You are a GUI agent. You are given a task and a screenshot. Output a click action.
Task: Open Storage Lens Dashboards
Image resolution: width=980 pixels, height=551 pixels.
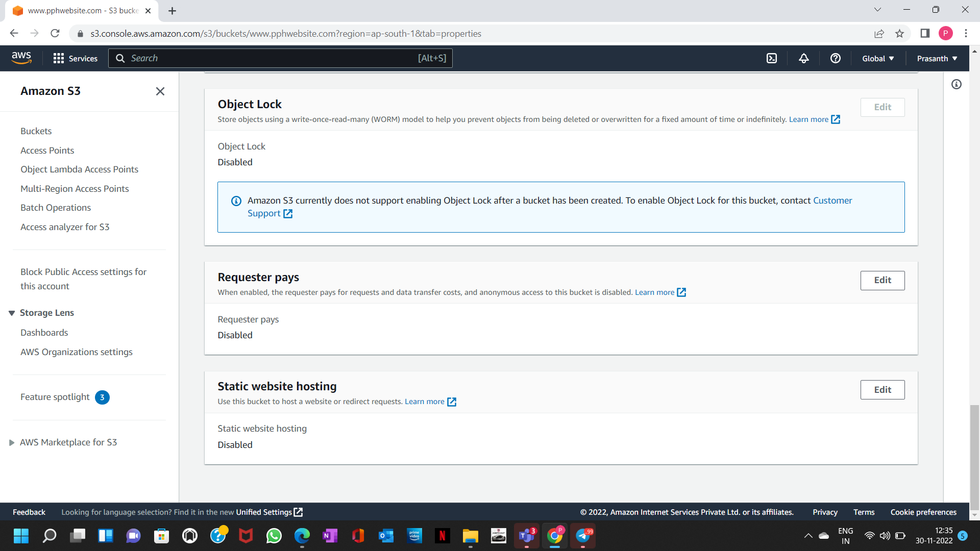pyautogui.click(x=44, y=333)
